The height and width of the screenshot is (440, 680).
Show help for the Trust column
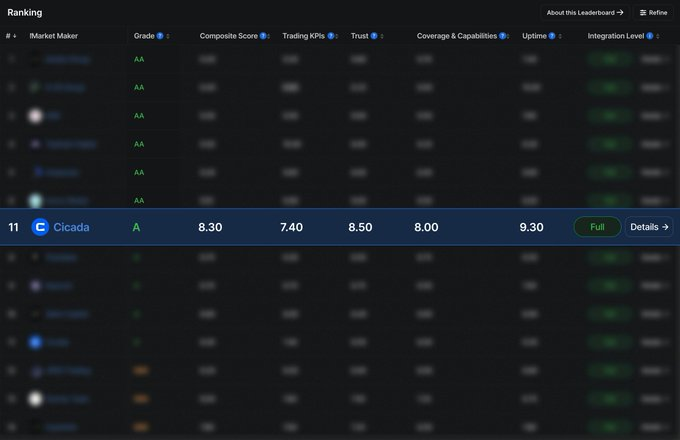coord(374,36)
